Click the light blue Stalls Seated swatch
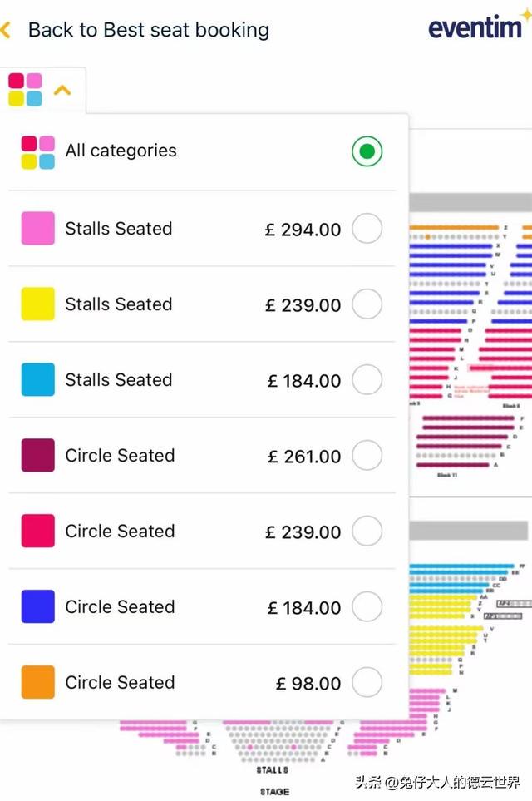The width and height of the screenshot is (532, 801). pos(38,380)
